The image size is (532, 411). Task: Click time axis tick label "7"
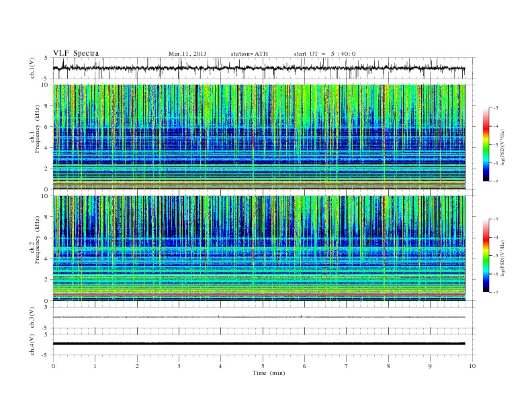[x=347, y=366]
